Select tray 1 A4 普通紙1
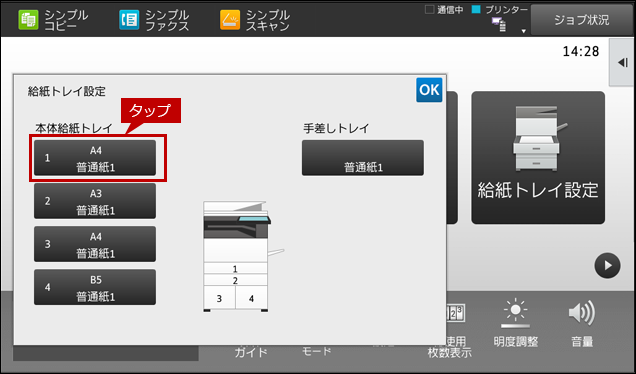Image resolution: width=636 pixels, height=374 pixels. tap(95, 158)
